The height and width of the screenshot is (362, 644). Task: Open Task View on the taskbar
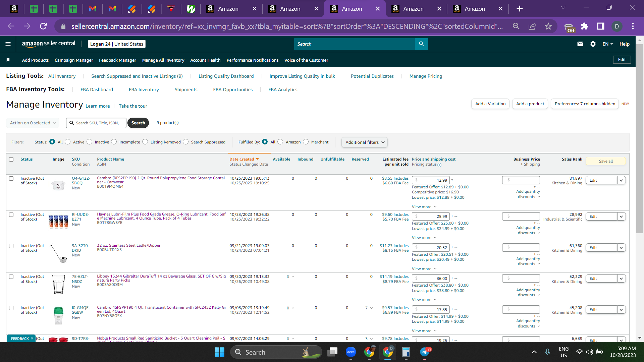coord(332,352)
